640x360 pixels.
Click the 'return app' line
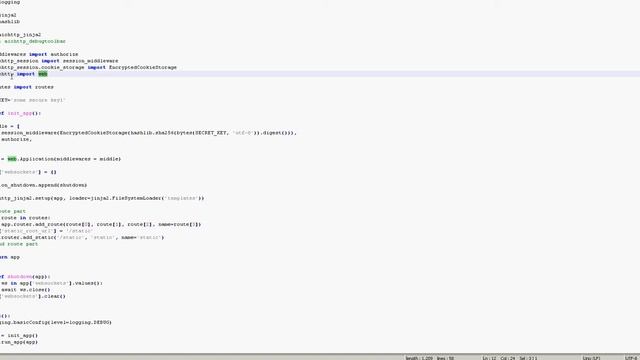click(10, 257)
